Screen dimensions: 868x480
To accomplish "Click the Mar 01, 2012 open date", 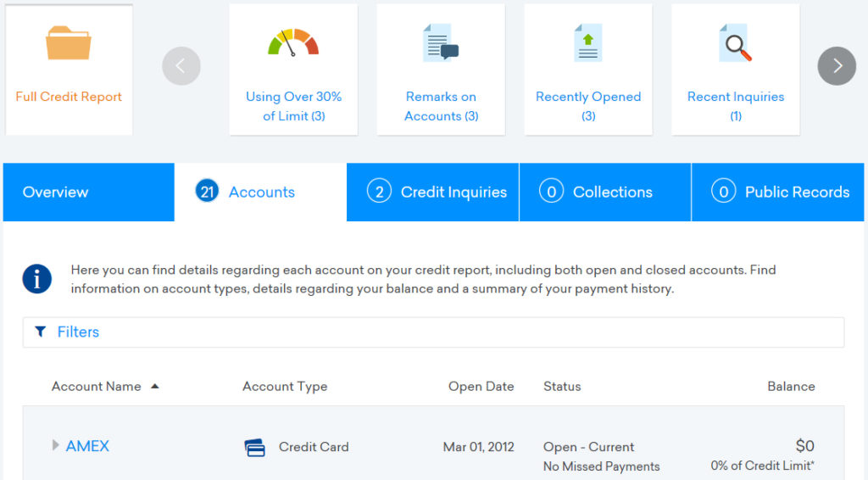I will pyautogui.click(x=479, y=447).
